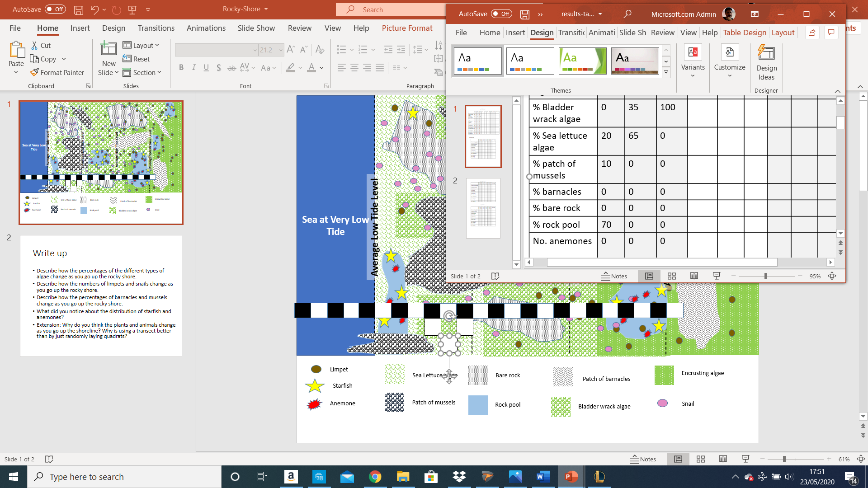Select the Write up slide thumbnail
The width and height of the screenshot is (868, 488).
pos(101,296)
